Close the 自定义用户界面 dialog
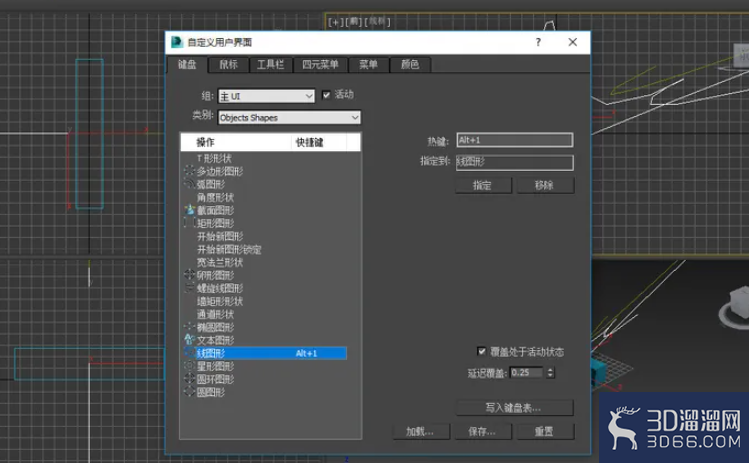 (573, 42)
